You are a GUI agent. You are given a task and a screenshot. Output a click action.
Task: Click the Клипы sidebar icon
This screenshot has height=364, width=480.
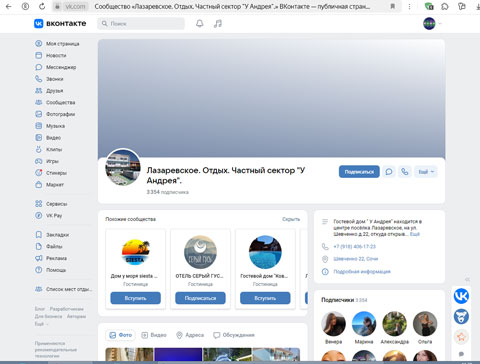(39, 149)
